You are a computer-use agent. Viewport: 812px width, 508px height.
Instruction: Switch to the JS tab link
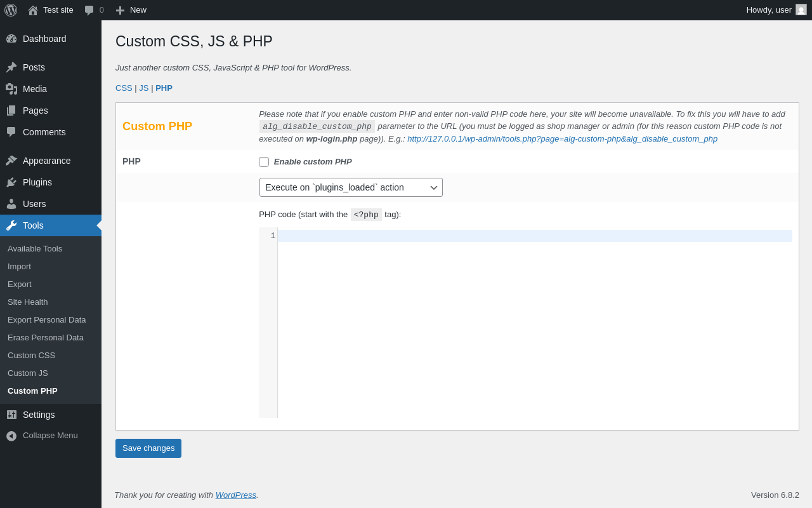pos(144,88)
